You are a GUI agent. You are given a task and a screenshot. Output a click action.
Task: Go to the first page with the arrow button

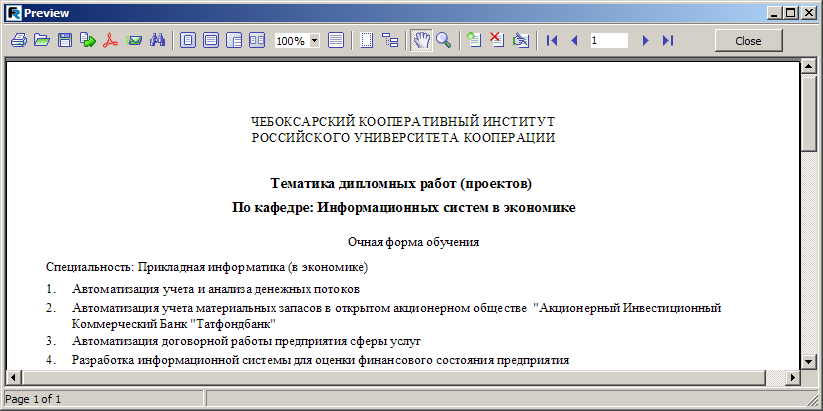pyautogui.click(x=551, y=40)
